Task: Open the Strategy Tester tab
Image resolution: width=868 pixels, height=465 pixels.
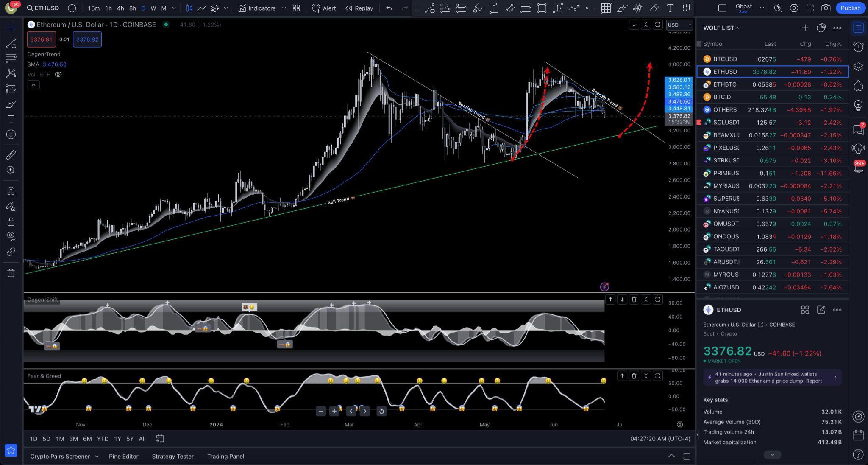Action: (x=172, y=456)
